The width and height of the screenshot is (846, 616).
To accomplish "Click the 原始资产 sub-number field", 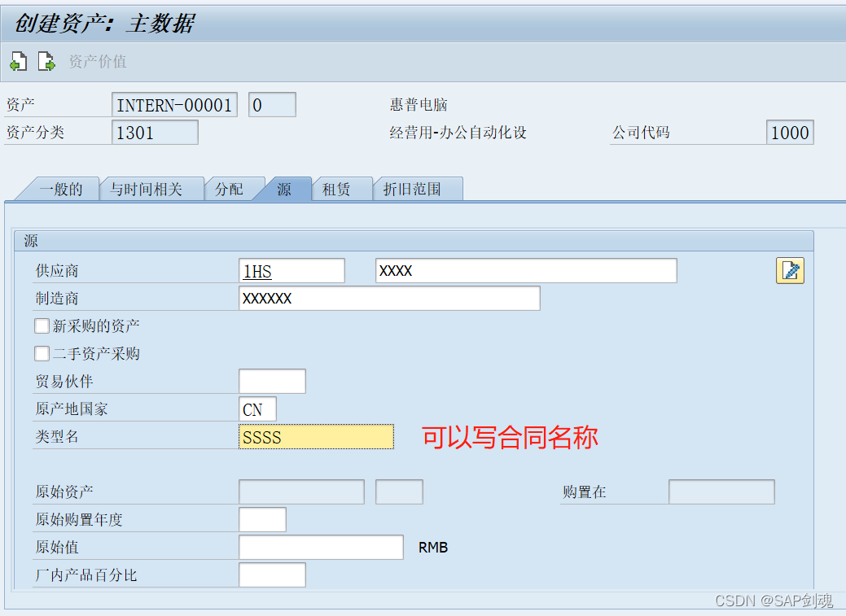I will point(399,492).
